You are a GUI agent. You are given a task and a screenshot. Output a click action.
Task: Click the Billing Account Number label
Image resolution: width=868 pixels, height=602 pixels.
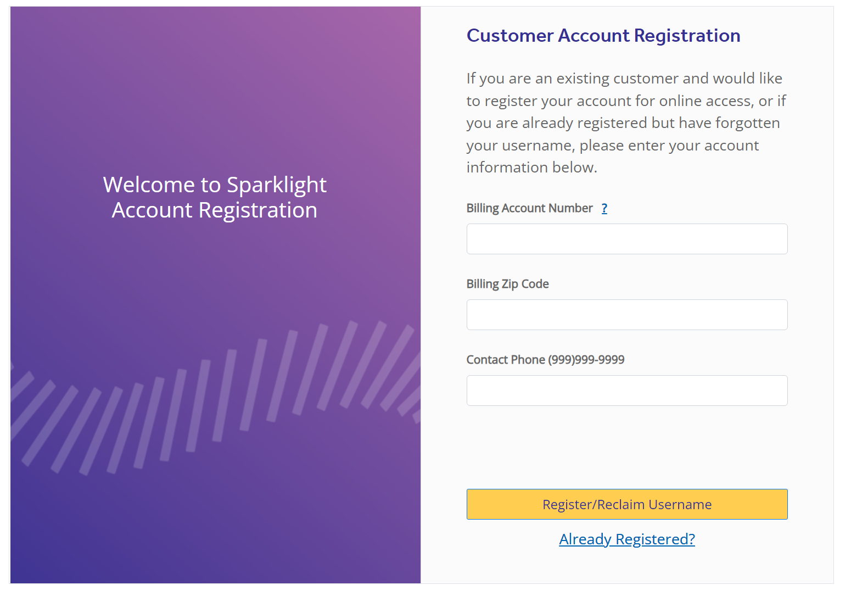pos(529,209)
